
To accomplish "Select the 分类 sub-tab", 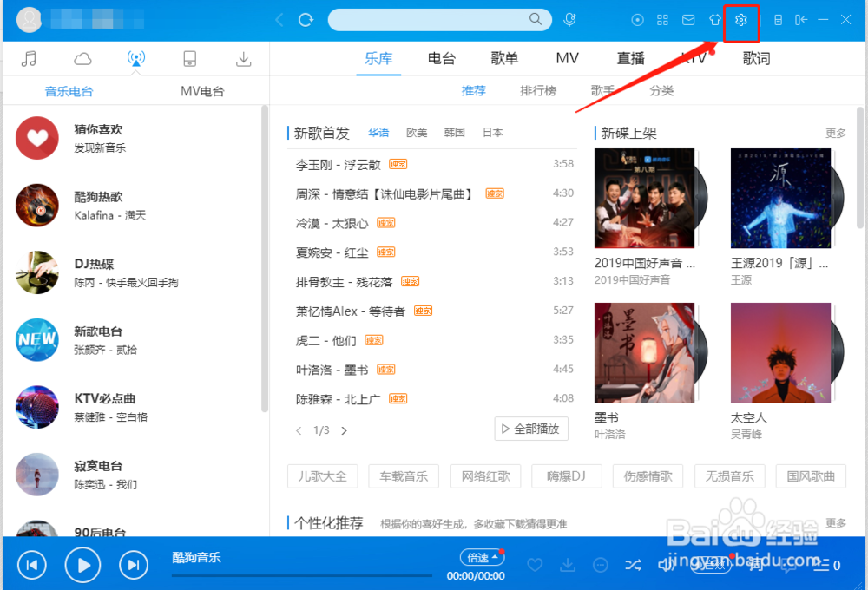I will click(x=661, y=91).
